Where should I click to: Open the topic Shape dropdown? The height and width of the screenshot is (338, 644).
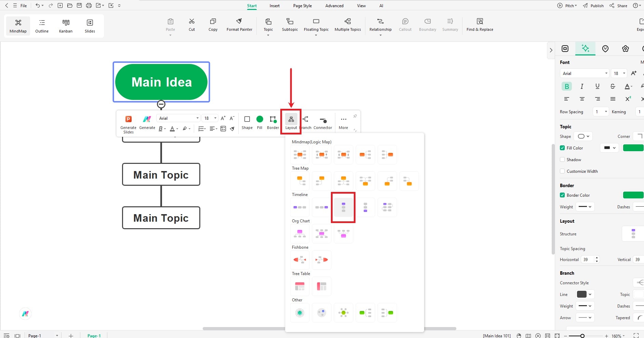pyautogui.click(x=583, y=136)
